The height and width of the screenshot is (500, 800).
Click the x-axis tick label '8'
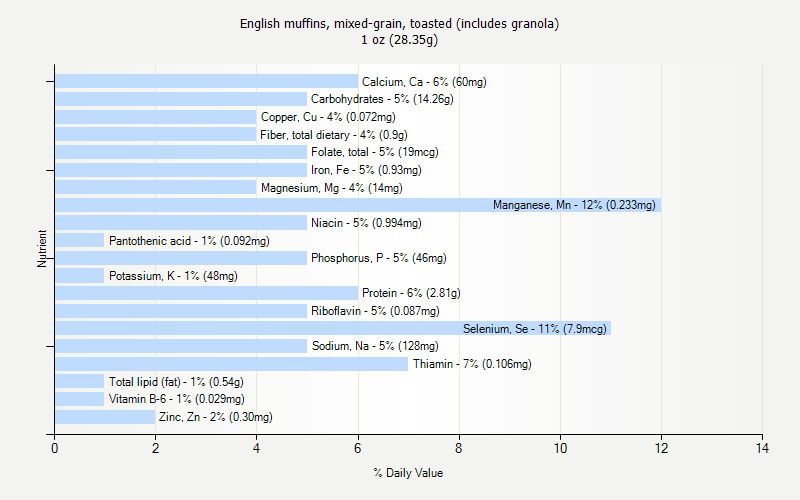pos(459,448)
